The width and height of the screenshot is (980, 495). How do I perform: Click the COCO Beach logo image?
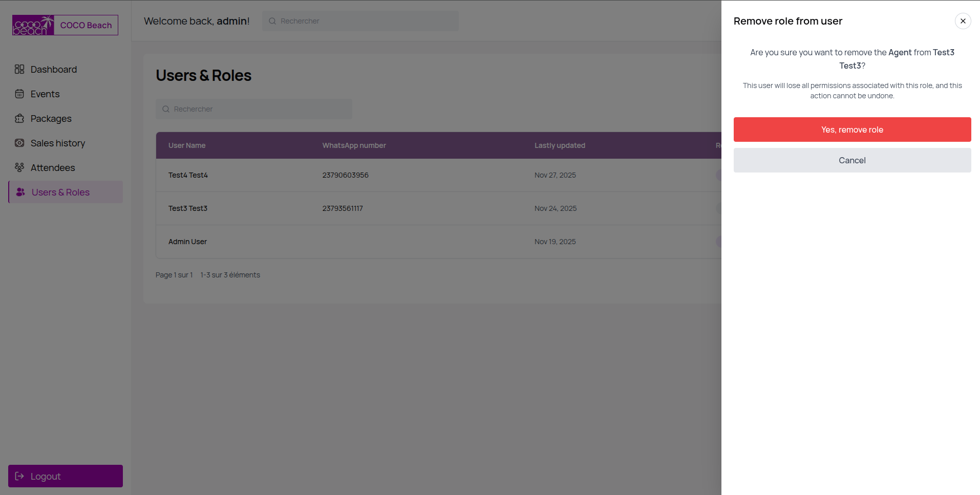pyautogui.click(x=33, y=25)
